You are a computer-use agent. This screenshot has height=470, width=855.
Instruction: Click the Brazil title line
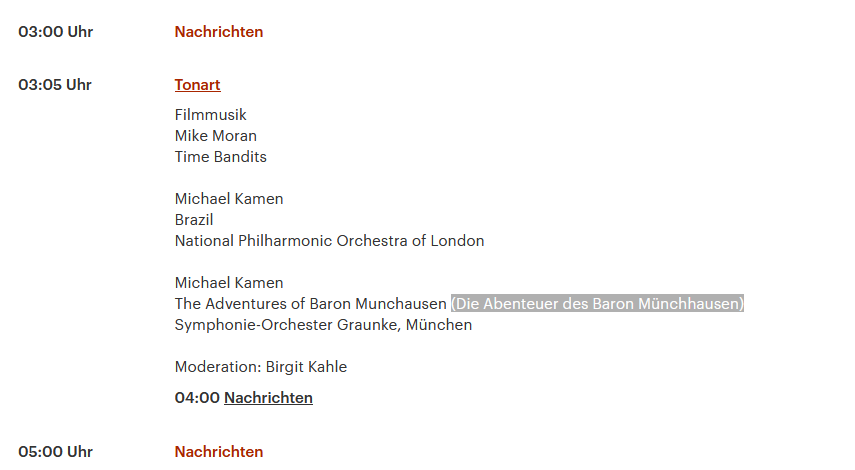[194, 219]
